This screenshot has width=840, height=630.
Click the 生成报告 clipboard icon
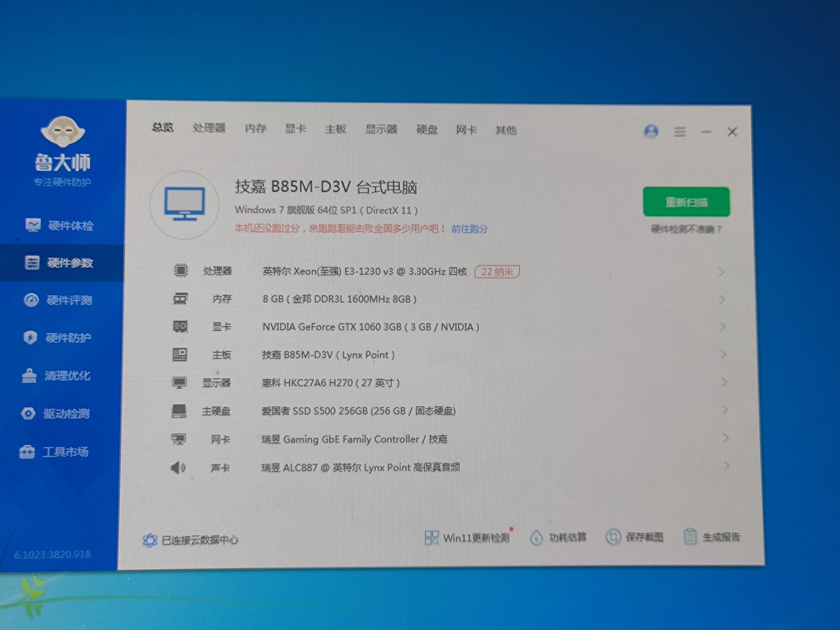point(690,536)
